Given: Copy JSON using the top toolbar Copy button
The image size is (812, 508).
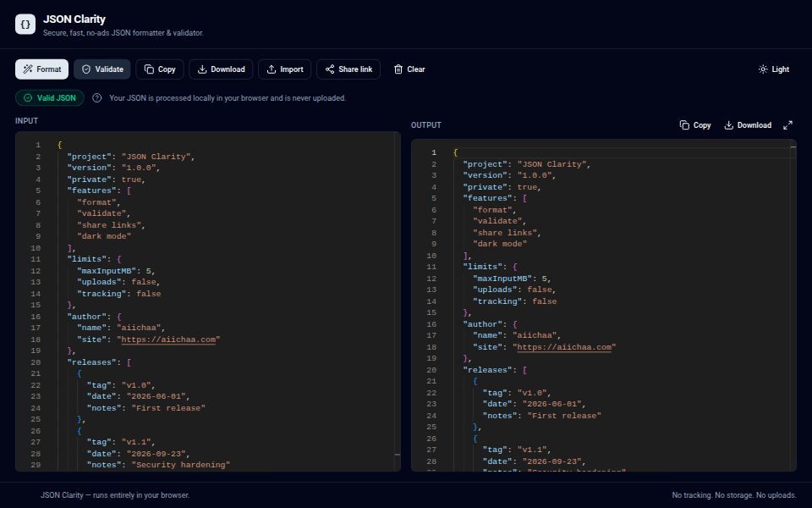Looking at the screenshot, I should (x=160, y=69).
